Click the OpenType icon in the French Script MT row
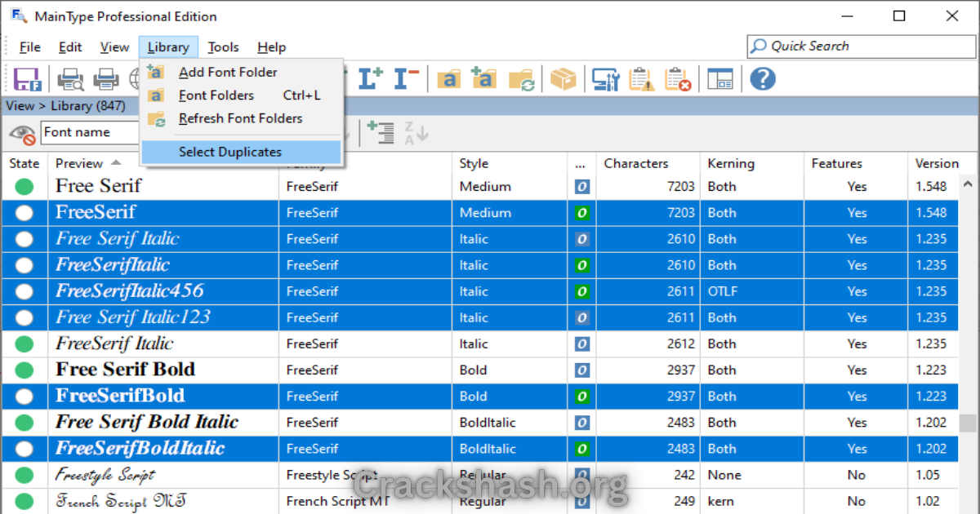This screenshot has width=980, height=514. 581,501
